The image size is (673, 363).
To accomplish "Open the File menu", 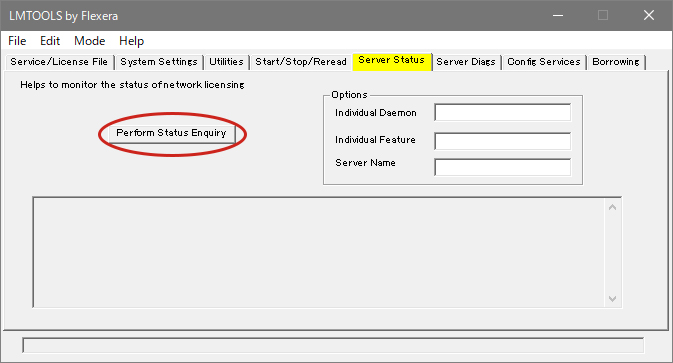I will point(17,41).
